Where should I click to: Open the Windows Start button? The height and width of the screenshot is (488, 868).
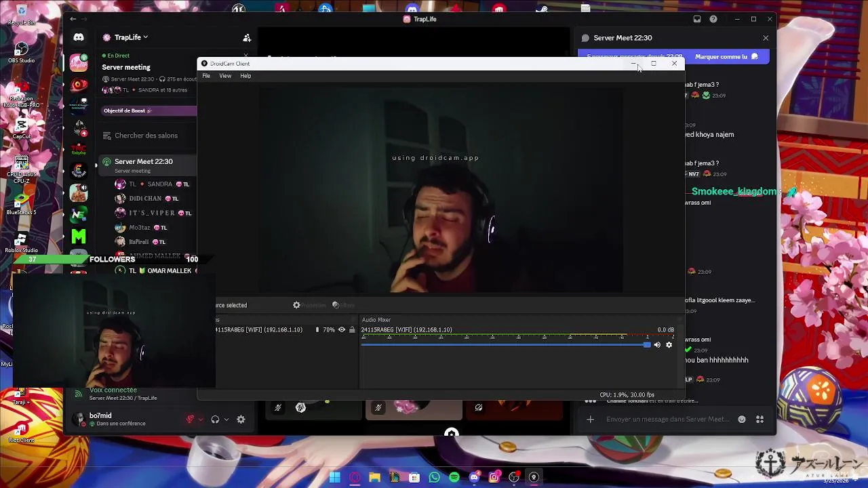335,478
